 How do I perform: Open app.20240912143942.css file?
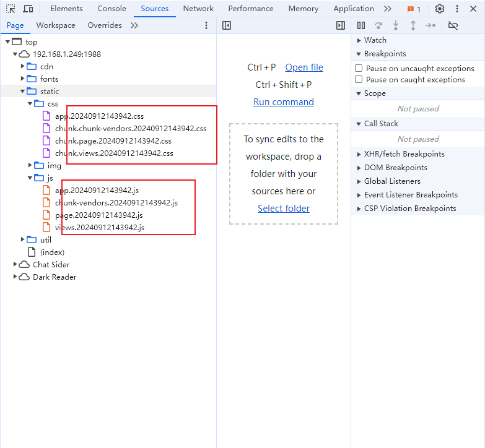coord(99,116)
